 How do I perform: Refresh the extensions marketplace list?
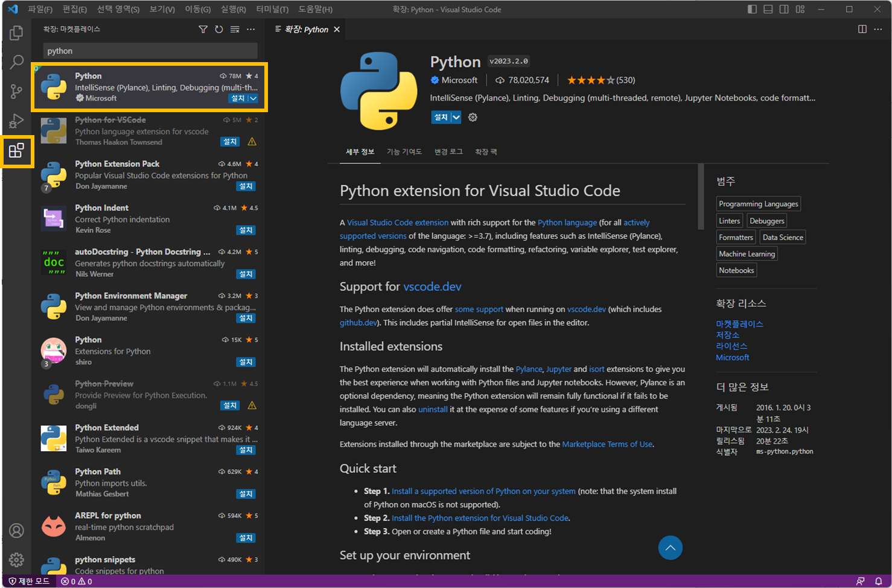pos(218,30)
